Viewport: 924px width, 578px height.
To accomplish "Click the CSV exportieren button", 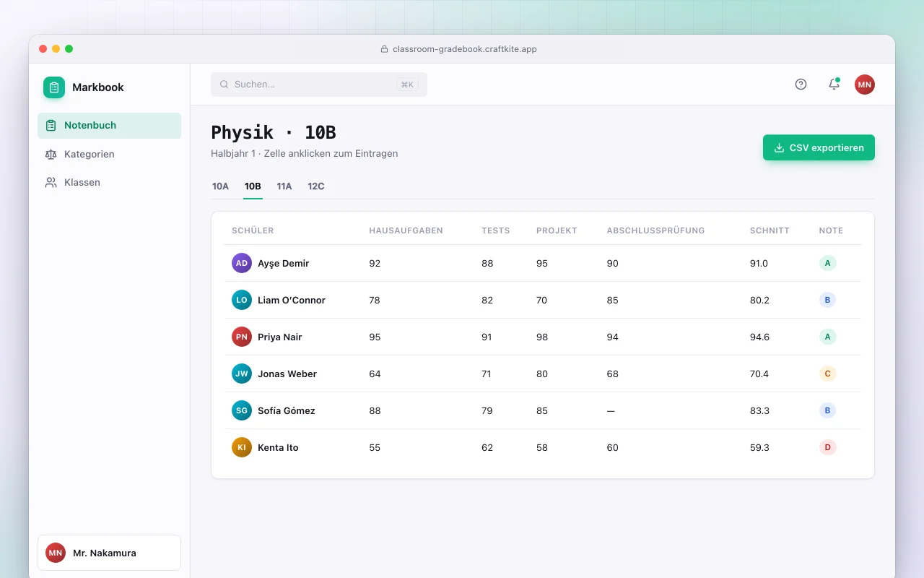I will pos(819,147).
